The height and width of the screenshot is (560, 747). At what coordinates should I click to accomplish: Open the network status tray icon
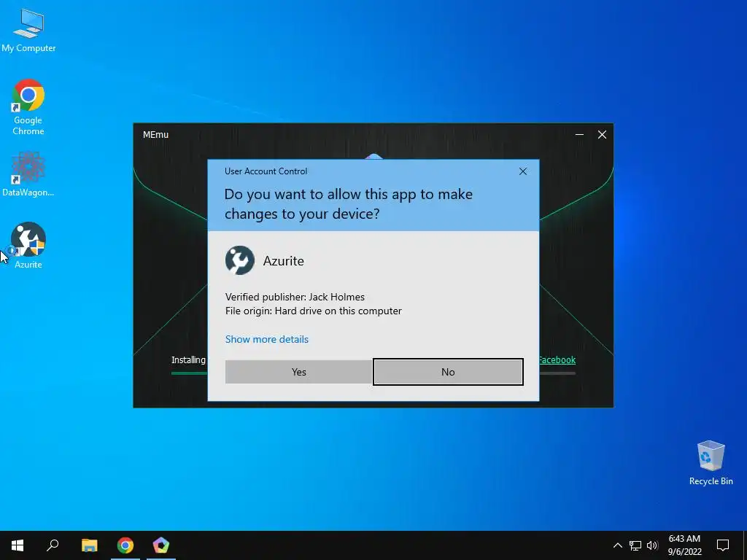click(635, 545)
